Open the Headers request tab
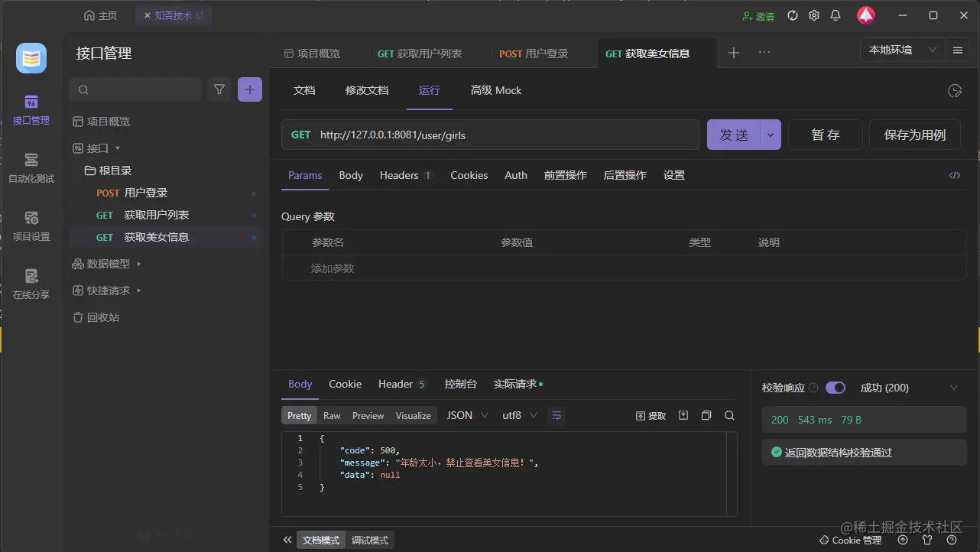Screen dimensions: 980x552 (405, 175)
